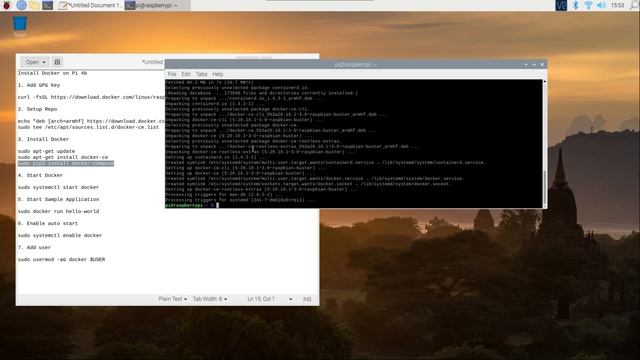Click the line '2. Setup Repo'

tap(37, 109)
